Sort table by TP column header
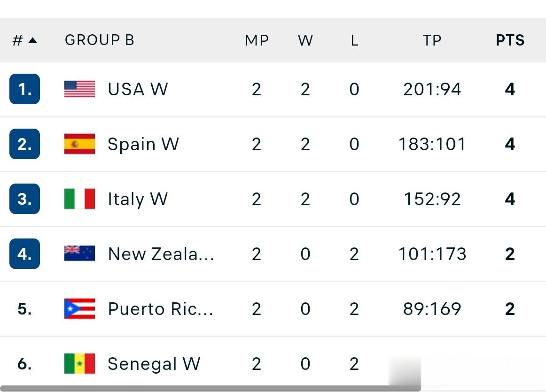 pyautogui.click(x=432, y=40)
